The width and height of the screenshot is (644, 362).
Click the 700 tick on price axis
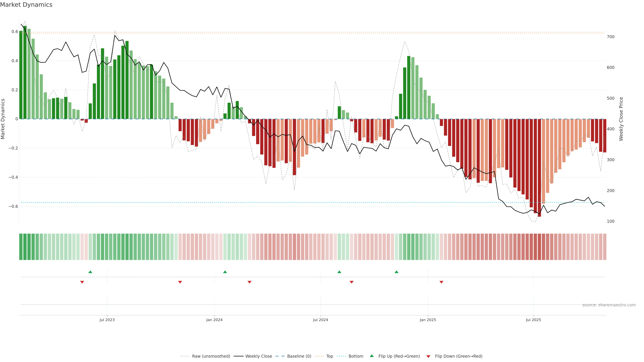click(x=610, y=37)
